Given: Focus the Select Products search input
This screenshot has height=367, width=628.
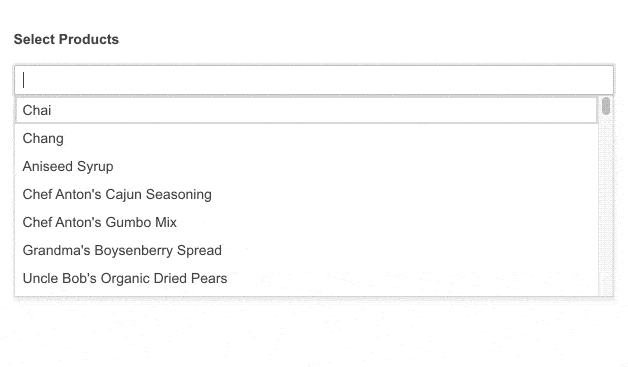Looking at the screenshot, I should [314, 80].
